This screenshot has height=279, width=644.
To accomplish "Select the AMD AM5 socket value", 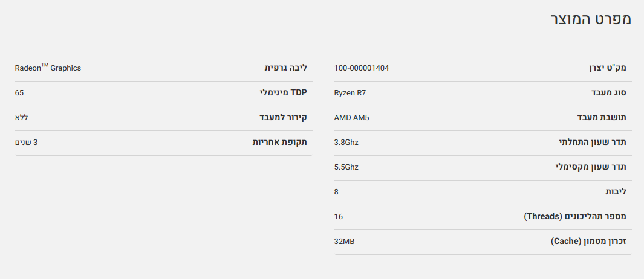I will pos(351,118).
